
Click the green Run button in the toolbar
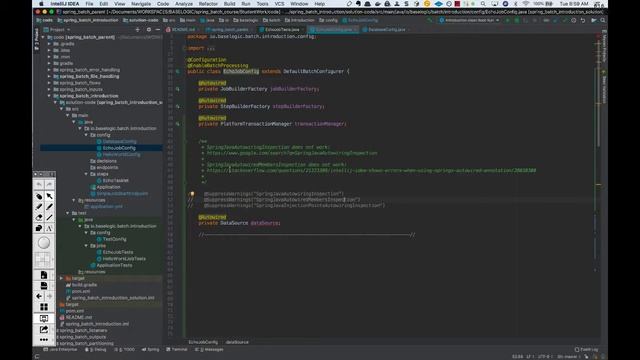(x=507, y=20)
